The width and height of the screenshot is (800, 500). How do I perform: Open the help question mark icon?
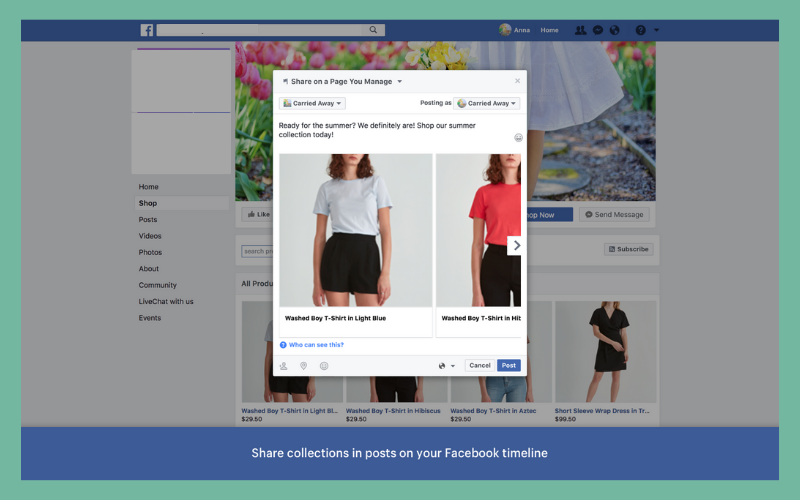pyautogui.click(x=640, y=30)
